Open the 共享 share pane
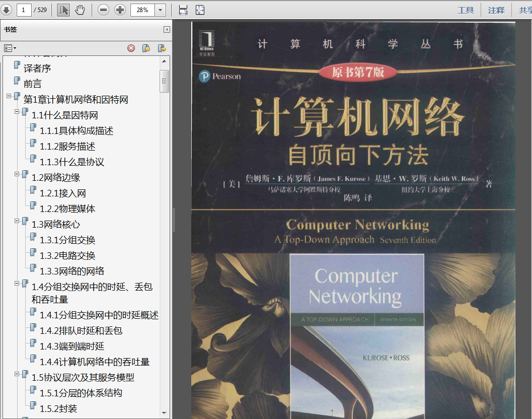This screenshot has width=532, height=419. [x=525, y=10]
